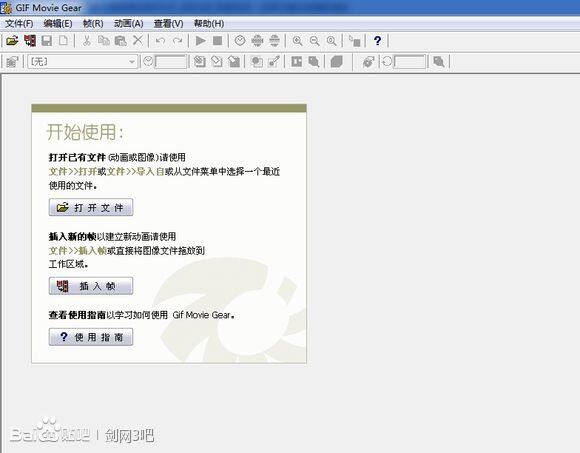580x453 pixels.
Task: Open the 查看(V) menu
Action: click(168, 24)
